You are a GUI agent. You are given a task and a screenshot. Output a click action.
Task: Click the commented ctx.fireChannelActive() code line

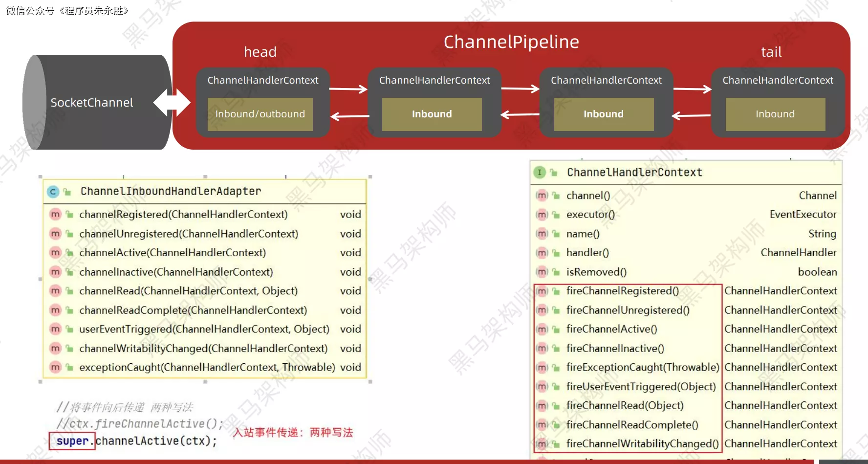tap(140, 424)
